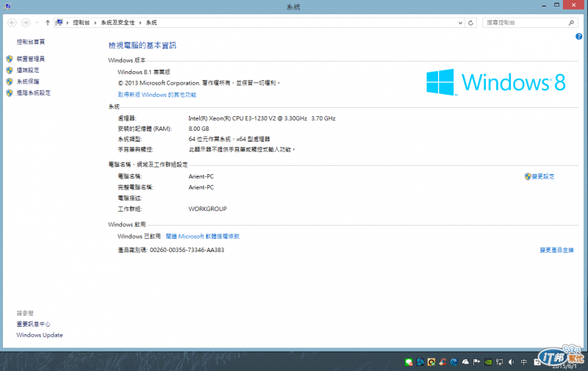
Task: Click the computer icon in the address bar
Action: coord(60,23)
